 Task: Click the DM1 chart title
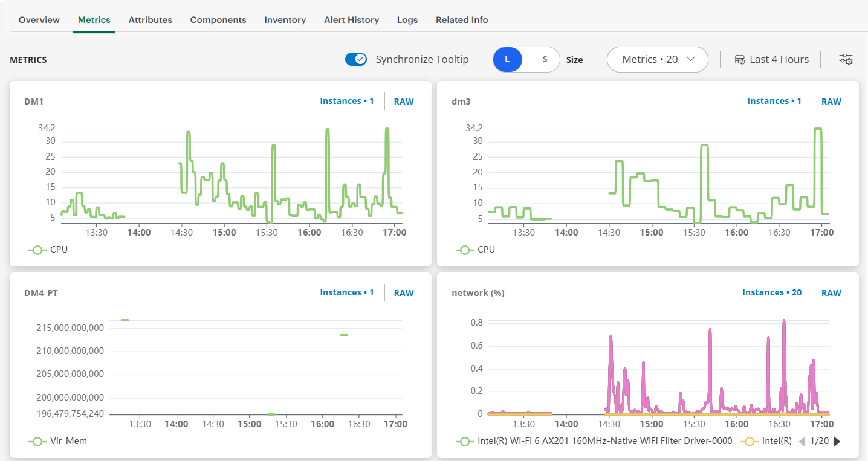coord(34,102)
